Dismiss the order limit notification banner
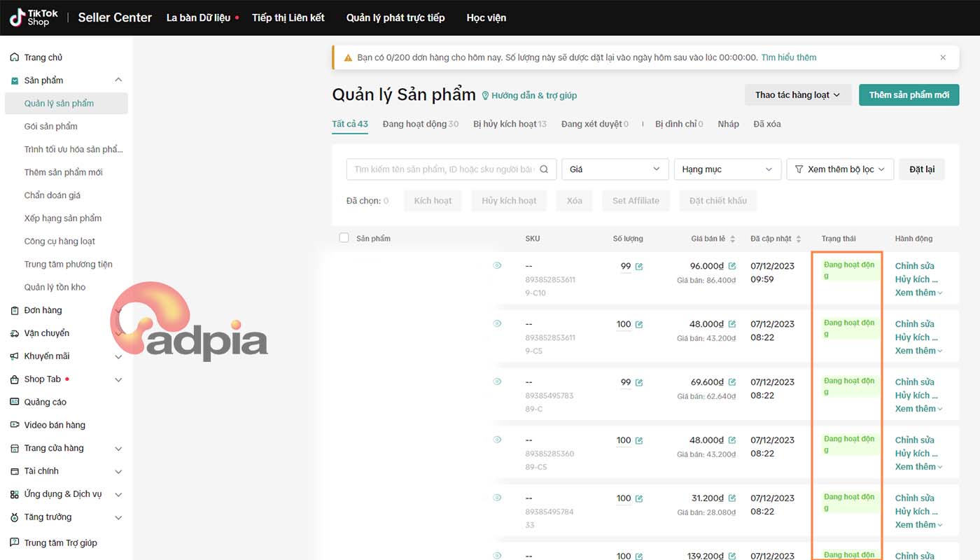 point(943,57)
